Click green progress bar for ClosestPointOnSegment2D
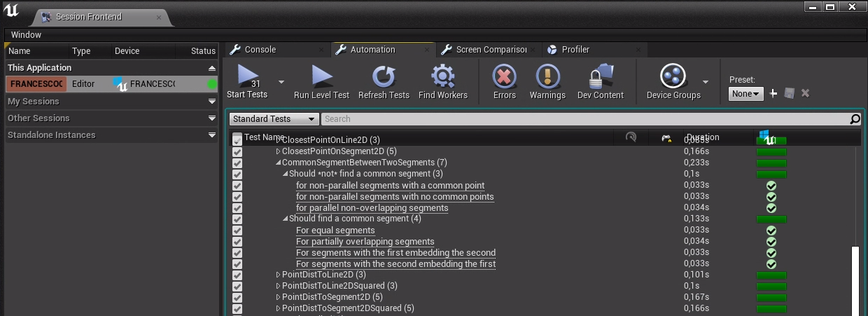Image resolution: width=868 pixels, height=316 pixels. [x=771, y=152]
